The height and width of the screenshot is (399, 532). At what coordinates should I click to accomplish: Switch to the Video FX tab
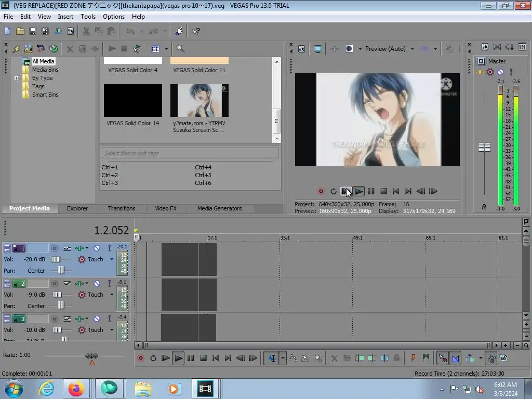166,209
